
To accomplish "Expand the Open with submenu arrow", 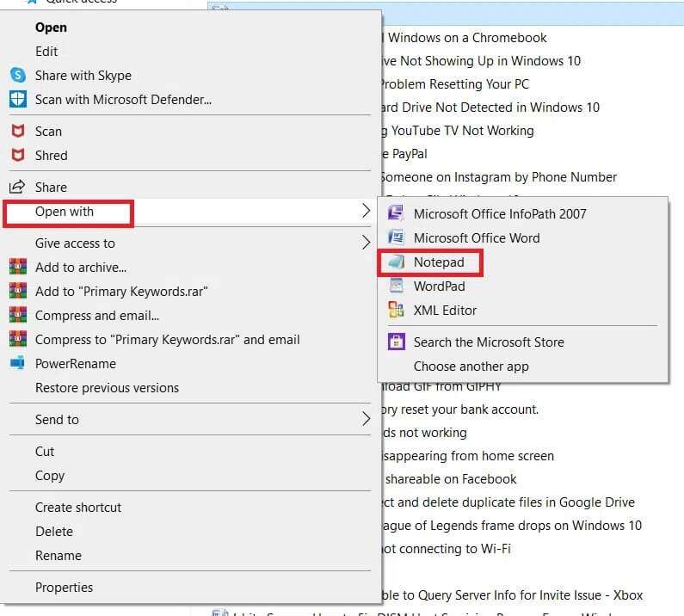I will [366, 211].
